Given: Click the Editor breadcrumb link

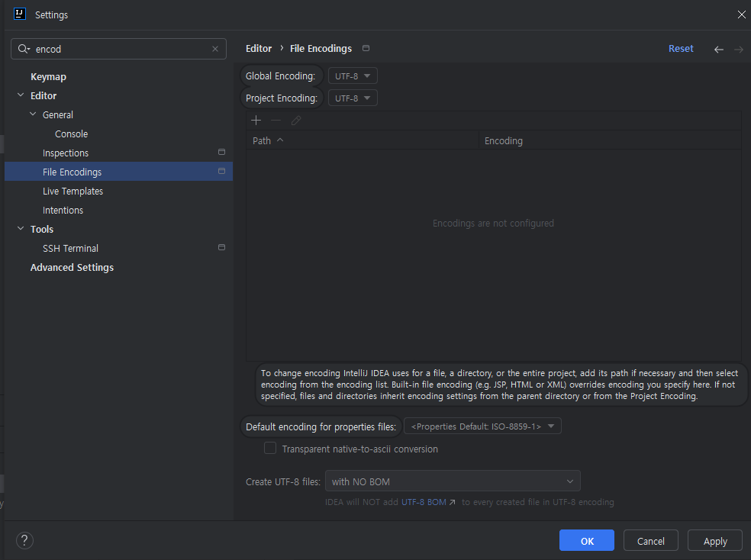Looking at the screenshot, I should [x=259, y=48].
